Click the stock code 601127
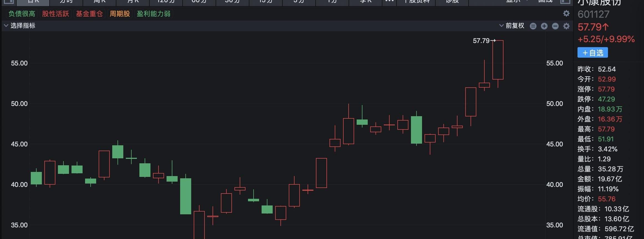Viewport: 644px width, 239px height. click(593, 14)
